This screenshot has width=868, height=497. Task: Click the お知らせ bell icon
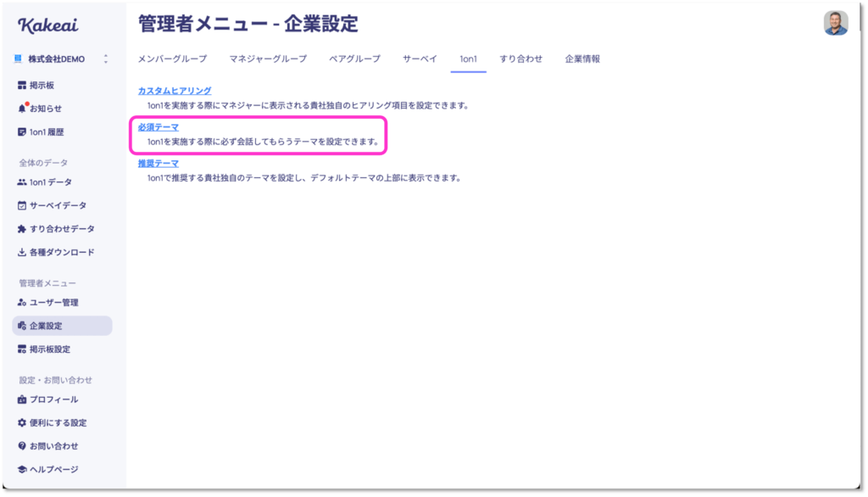(x=21, y=109)
